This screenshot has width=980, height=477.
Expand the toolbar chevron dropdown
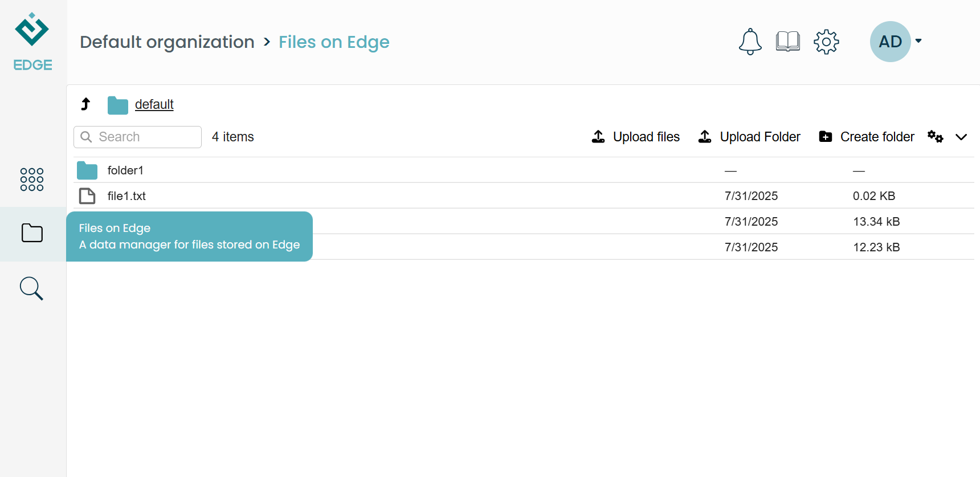tap(961, 137)
